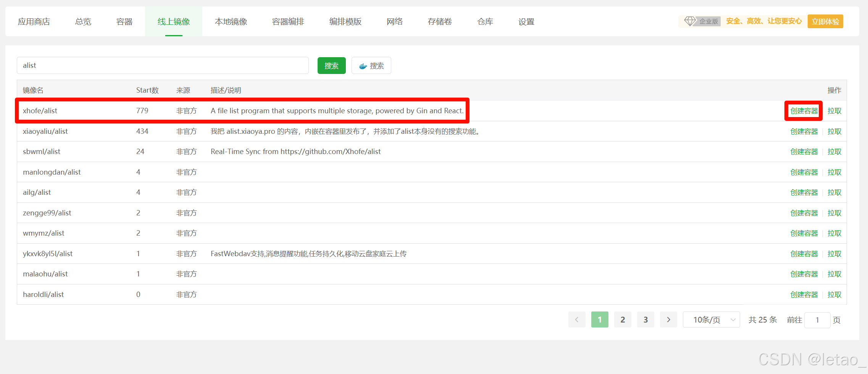Pull the malaohu/alist image
The height and width of the screenshot is (374, 868).
[x=834, y=274]
